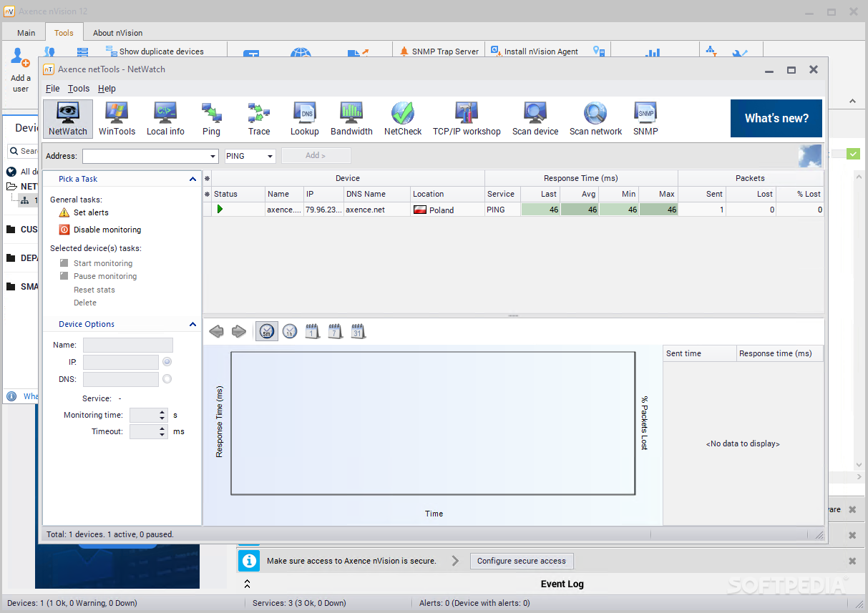The height and width of the screenshot is (613, 868).
Task: Click the What's new? banner button
Action: 776,118
